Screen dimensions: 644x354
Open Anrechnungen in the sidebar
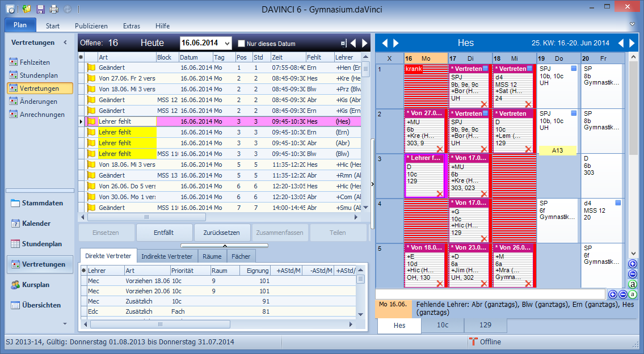click(x=42, y=115)
